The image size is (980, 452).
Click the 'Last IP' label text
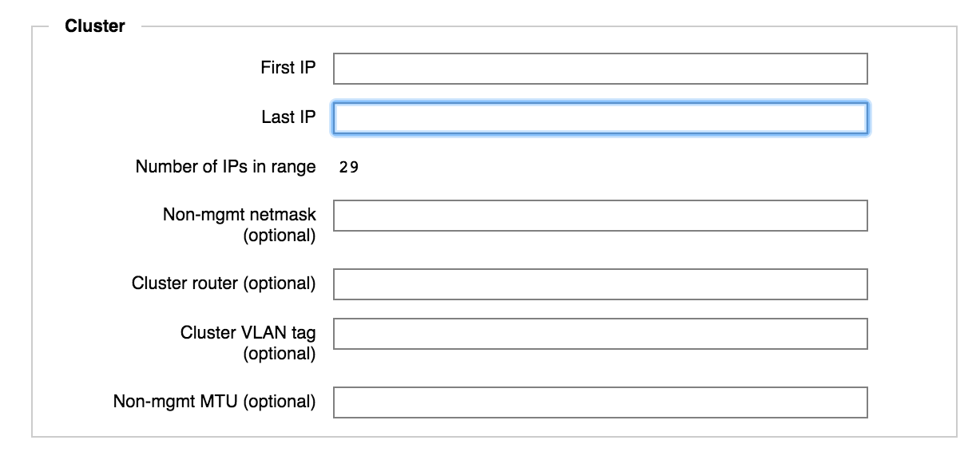[289, 117]
